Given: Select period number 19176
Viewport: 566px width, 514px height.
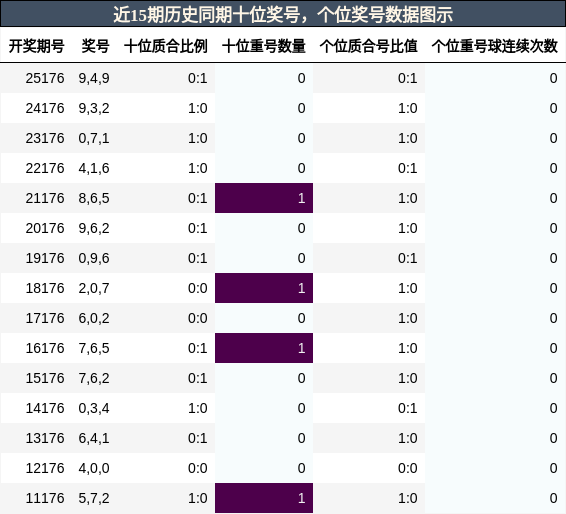Looking at the screenshot, I should [x=45, y=258].
